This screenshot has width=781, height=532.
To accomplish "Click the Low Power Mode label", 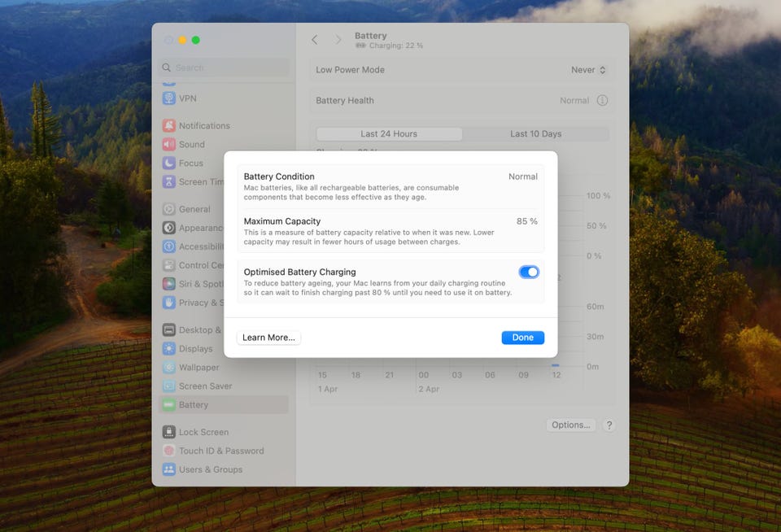I will click(x=350, y=70).
